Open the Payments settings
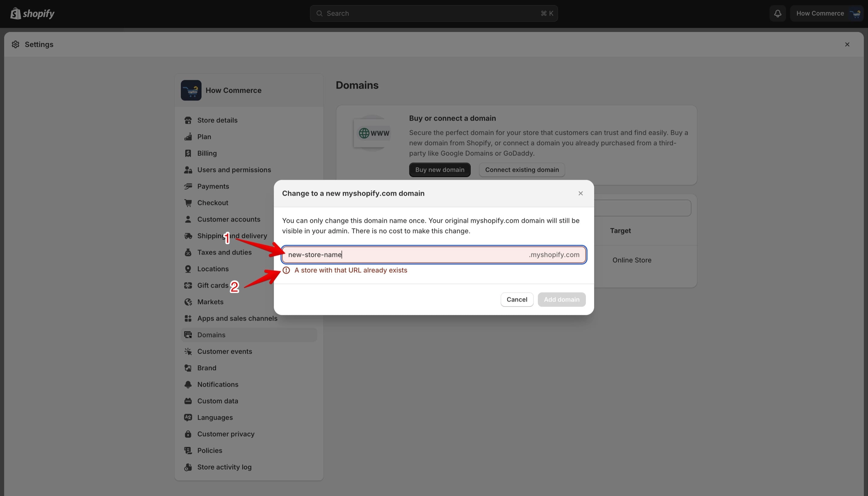868x496 pixels. pos(228,186)
